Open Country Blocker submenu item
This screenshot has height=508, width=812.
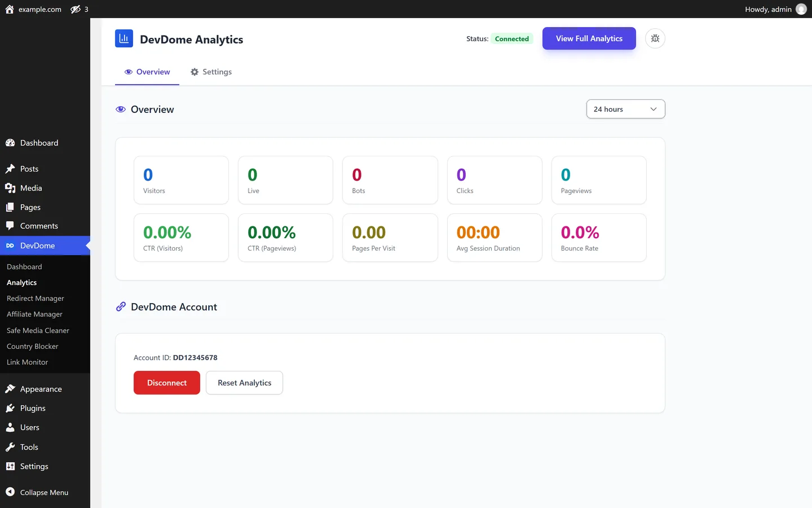click(x=33, y=346)
